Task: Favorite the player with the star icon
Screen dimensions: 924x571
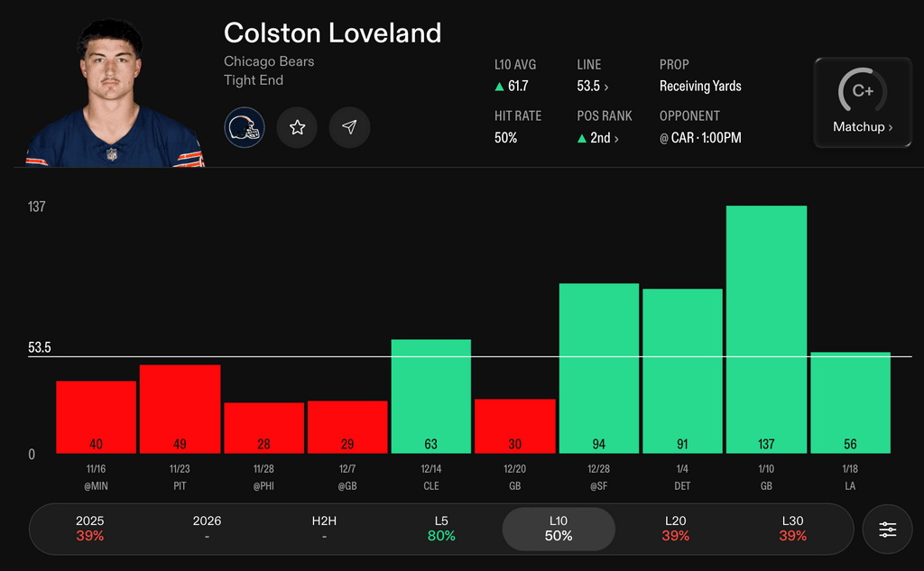Action: tap(297, 127)
